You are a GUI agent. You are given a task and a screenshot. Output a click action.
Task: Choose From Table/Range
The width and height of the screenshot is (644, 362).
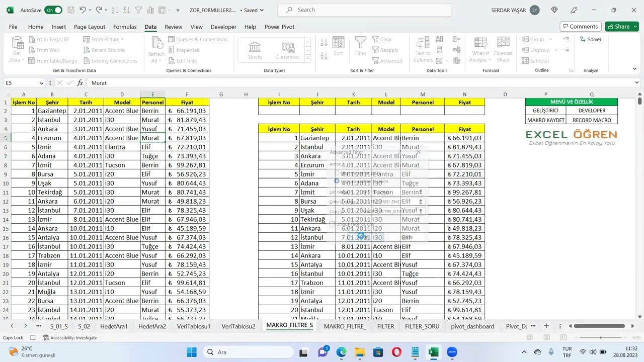click(x=53, y=61)
